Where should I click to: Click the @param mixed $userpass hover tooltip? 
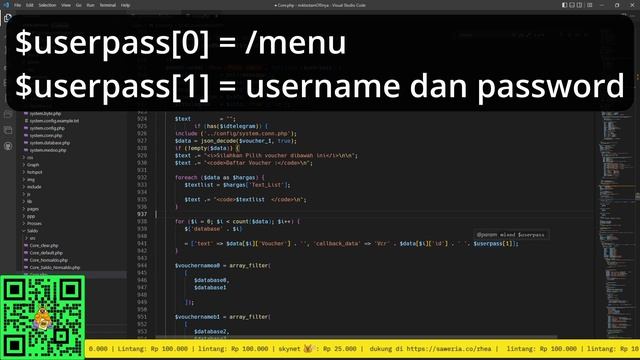[x=511, y=235]
